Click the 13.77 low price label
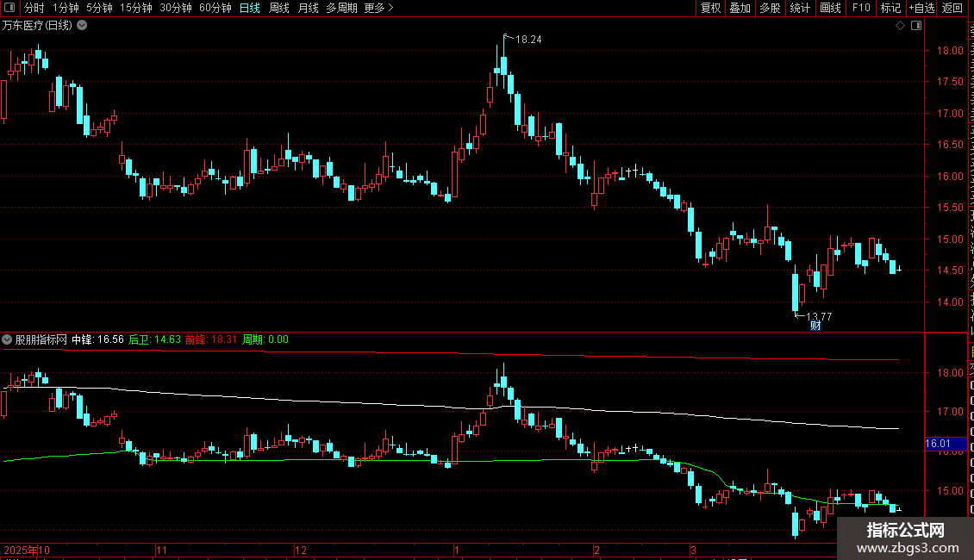Screen dimensions: 974x560 click(x=819, y=317)
